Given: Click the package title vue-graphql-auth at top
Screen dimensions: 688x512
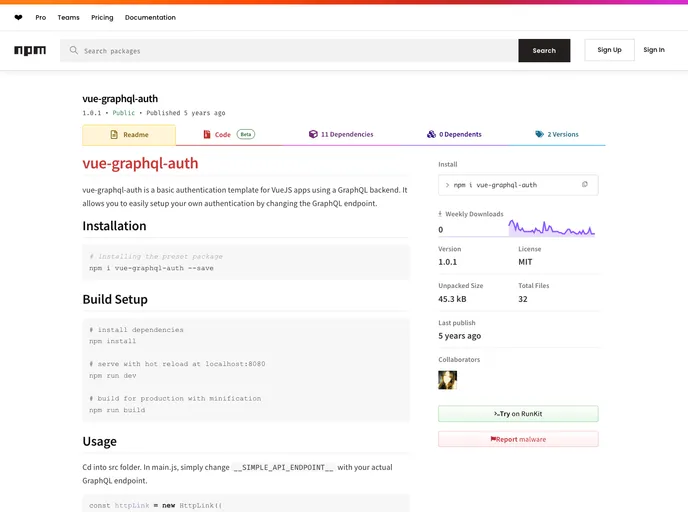Looking at the screenshot, I should point(120,99).
